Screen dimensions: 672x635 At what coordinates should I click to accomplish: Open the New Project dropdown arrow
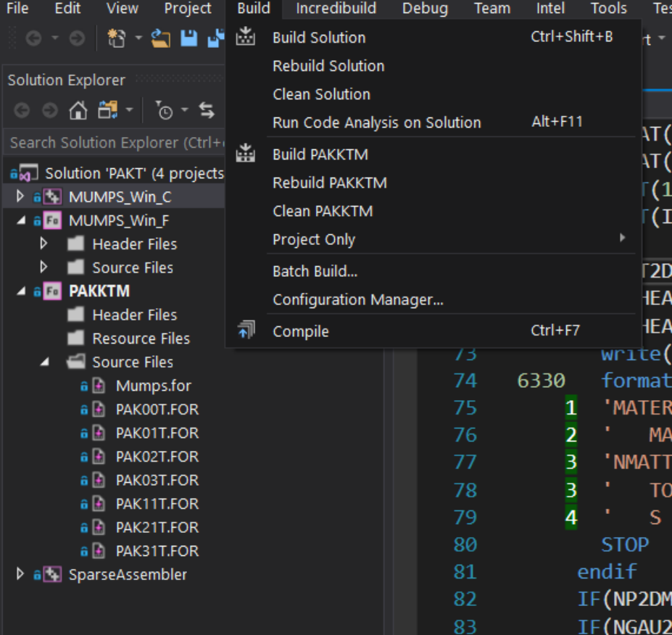pos(138,38)
